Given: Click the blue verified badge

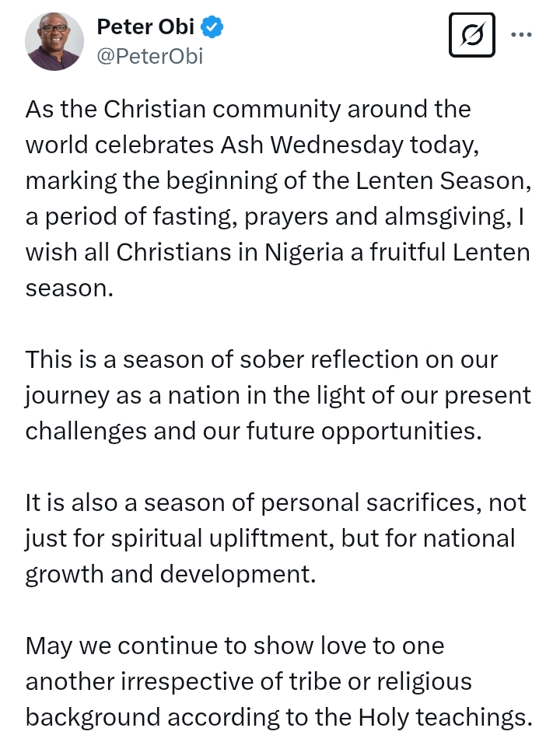Looking at the screenshot, I should 212,26.
